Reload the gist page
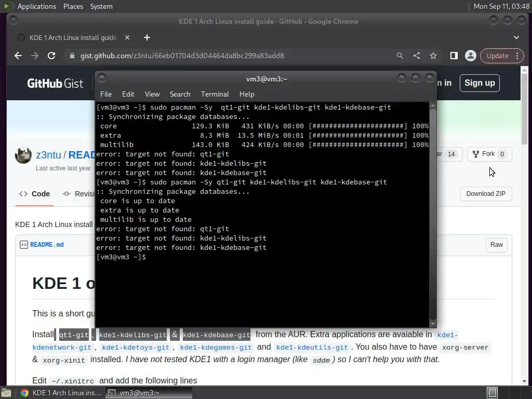Viewport: 532px width, 399px height. [x=51, y=56]
